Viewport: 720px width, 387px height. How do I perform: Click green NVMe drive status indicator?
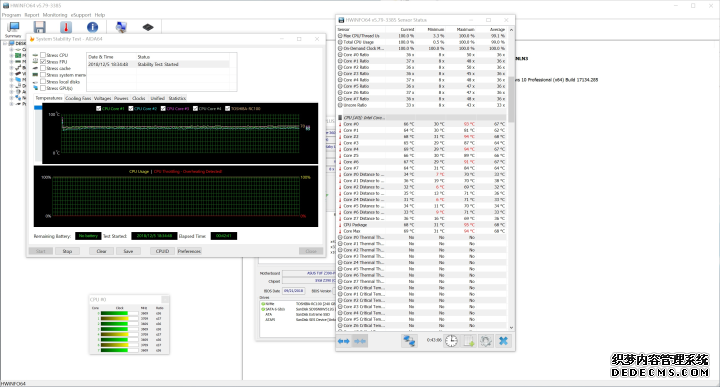[264, 304]
